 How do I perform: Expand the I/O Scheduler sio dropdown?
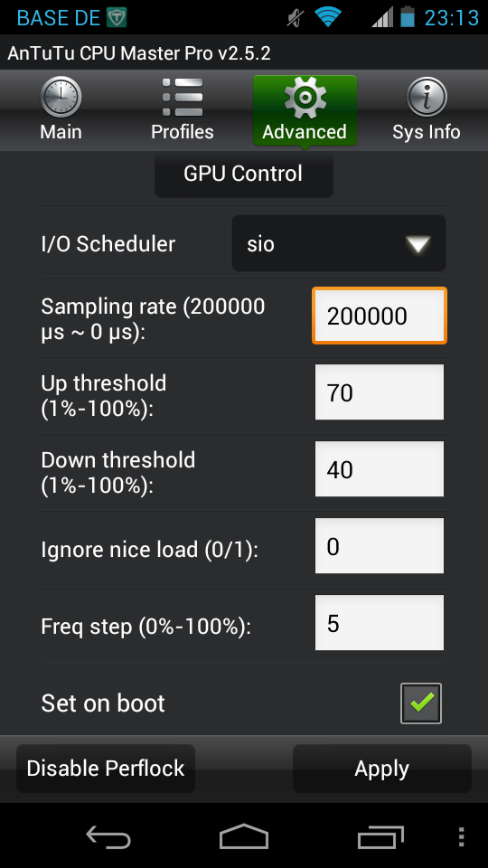pos(339,243)
